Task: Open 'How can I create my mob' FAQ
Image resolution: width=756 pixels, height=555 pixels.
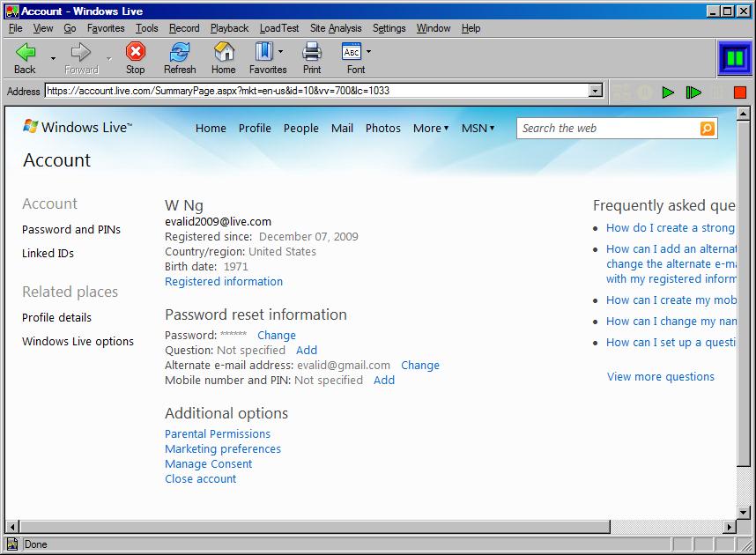Action: 671,300
